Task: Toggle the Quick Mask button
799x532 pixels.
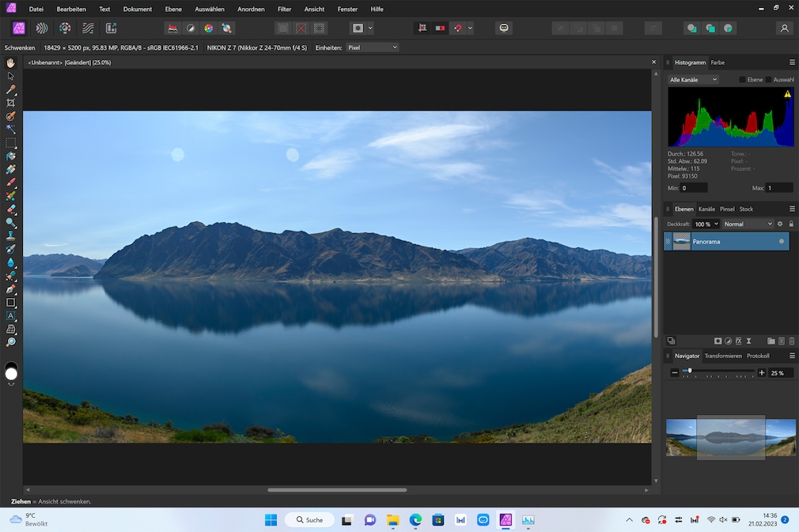Action: click(358, 28)
